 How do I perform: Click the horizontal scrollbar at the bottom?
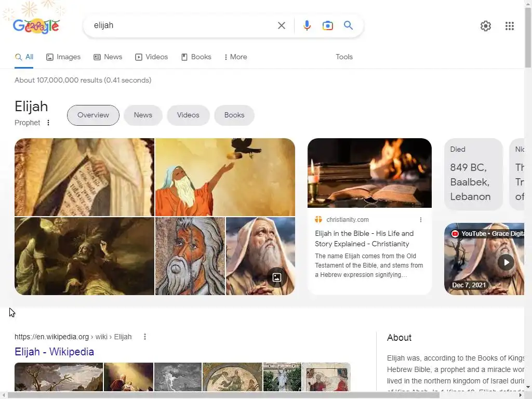click(x=223, y=395)
